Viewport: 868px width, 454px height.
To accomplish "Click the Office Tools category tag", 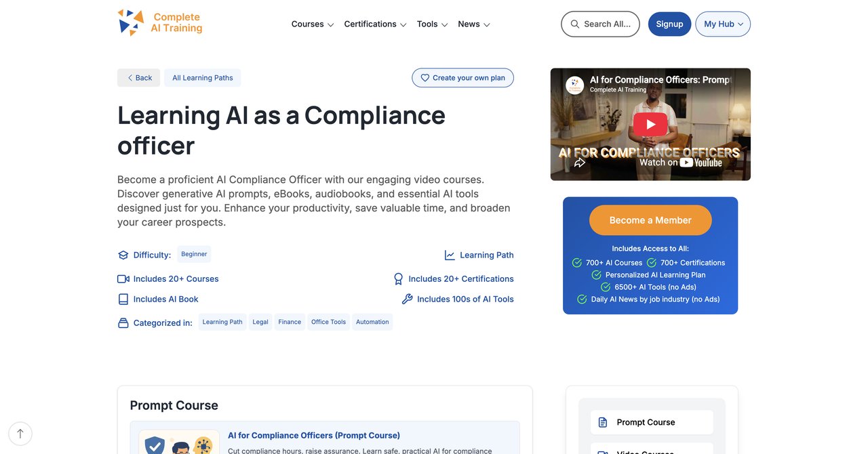I will (x=329, y=322).
